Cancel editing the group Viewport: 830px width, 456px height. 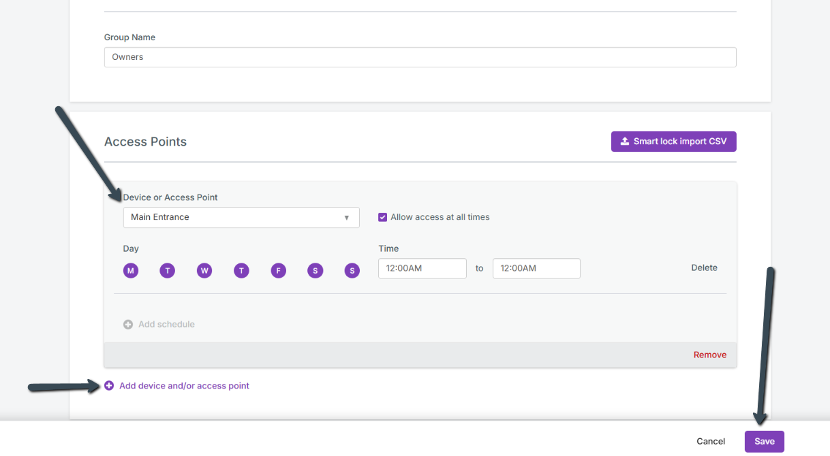(710, 441)
